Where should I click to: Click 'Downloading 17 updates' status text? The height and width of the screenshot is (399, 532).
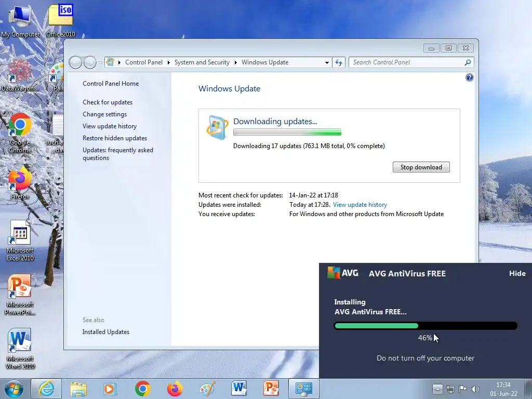(309, 146)
